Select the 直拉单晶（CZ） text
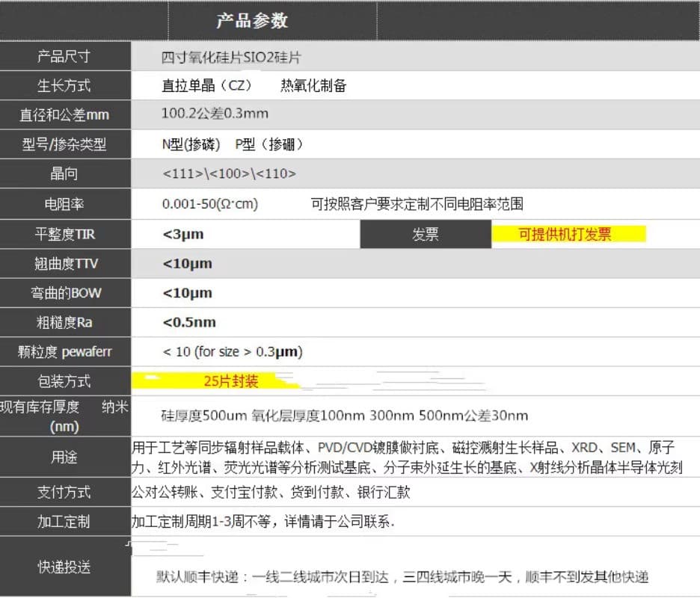The width and height of the screenshot is (700, 598). tap(207, 86)
